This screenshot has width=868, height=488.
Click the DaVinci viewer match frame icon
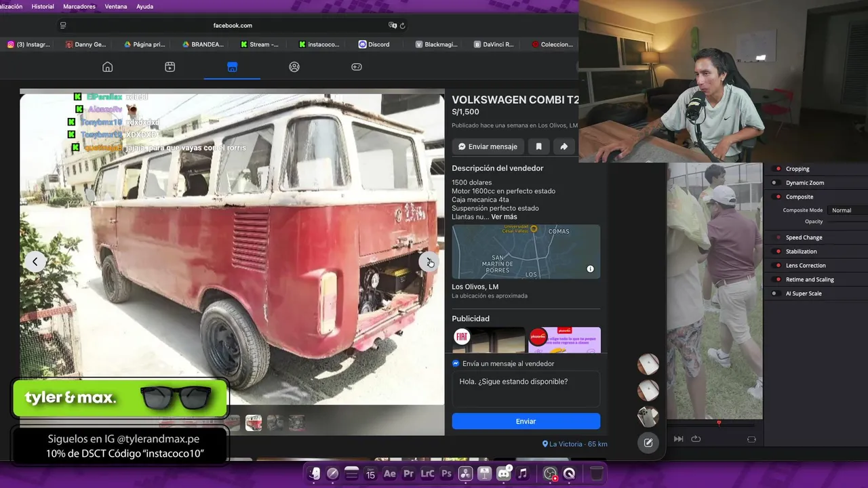751,439
